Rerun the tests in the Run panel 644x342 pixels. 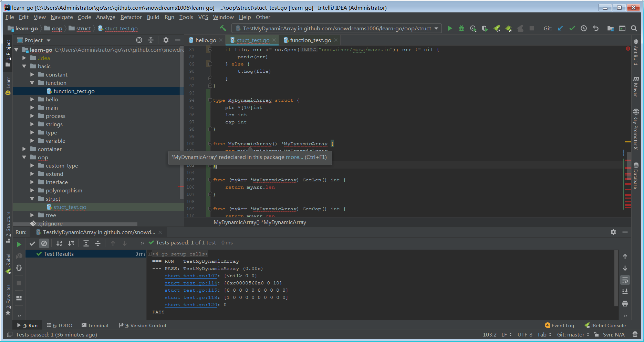(x=19, y=244)
